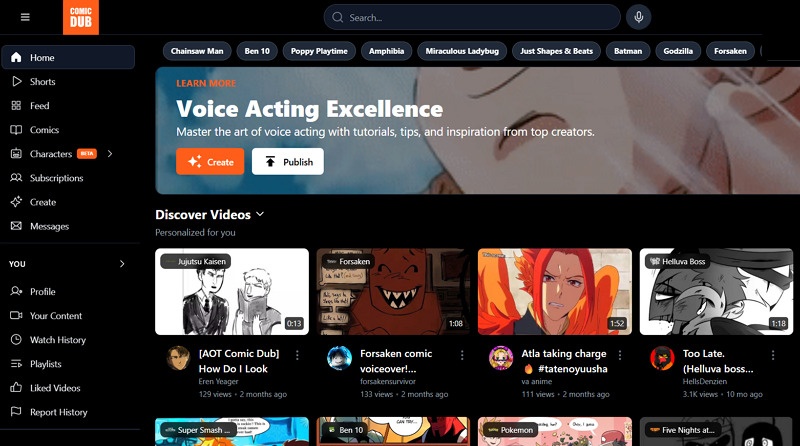Viewport: 800px width, 446px height.
Task: Click the Your Content camera icon
Action: coord(16,315)
